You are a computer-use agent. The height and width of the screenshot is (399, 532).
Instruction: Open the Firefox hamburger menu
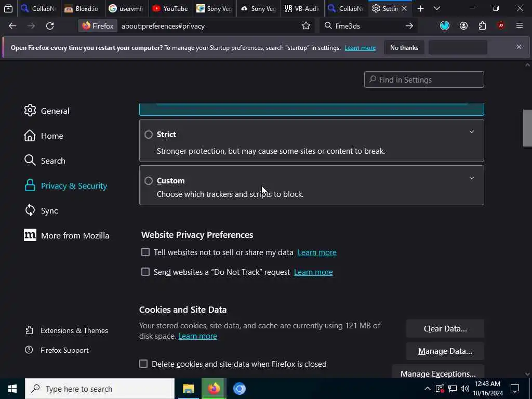[x=520, y=26]
